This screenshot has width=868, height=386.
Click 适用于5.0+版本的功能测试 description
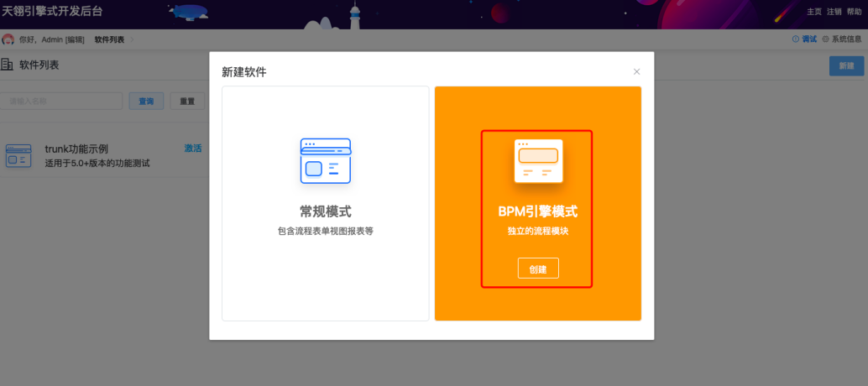97,164
